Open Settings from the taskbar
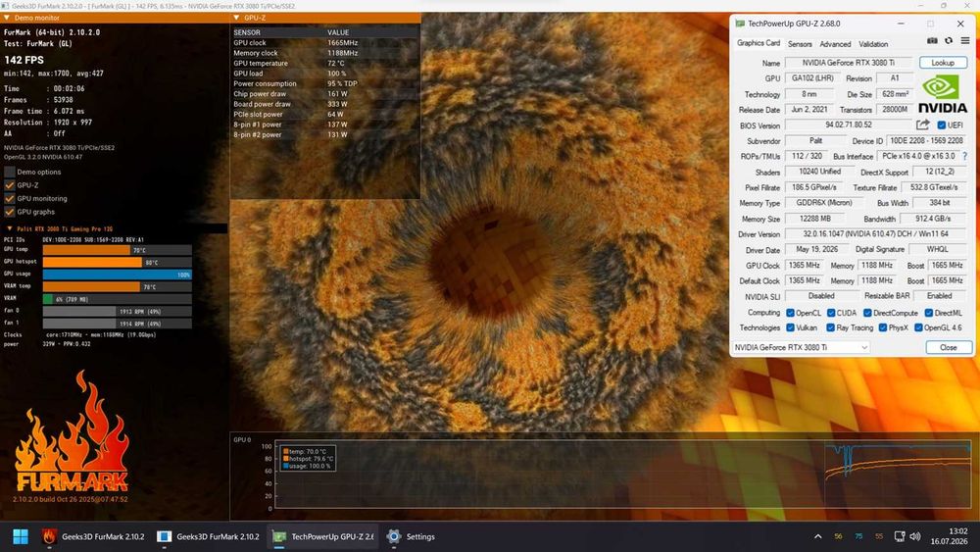Viewport: 980px width, 552px height. pyautogui.click(x=411, y=536)
